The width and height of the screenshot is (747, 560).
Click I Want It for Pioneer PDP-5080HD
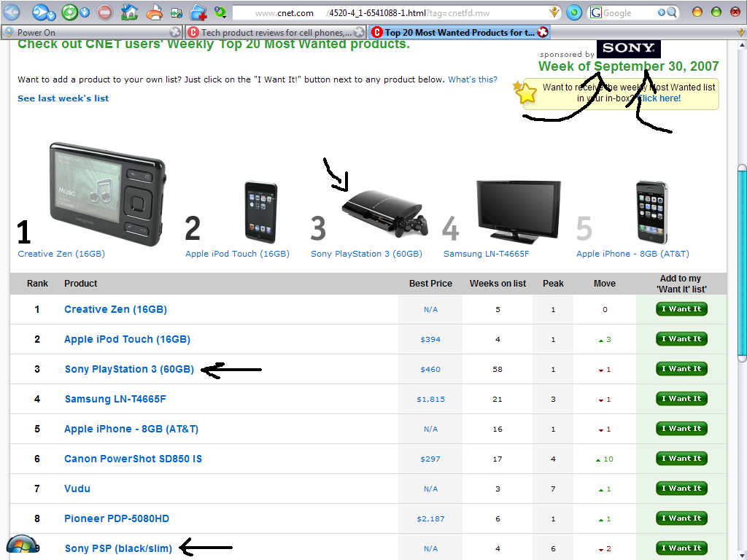pyautogui.click(x=682, y=518)
